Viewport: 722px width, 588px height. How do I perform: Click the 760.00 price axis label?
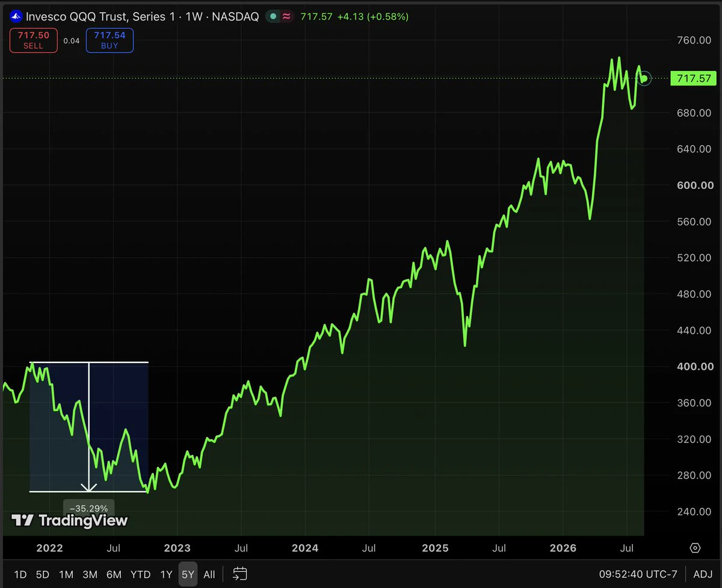(695, 40)
